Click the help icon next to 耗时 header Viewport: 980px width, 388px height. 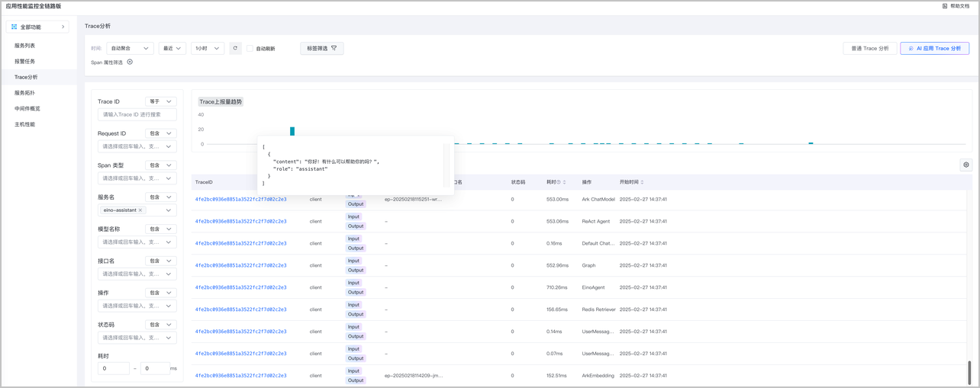[x=559, y=182]
